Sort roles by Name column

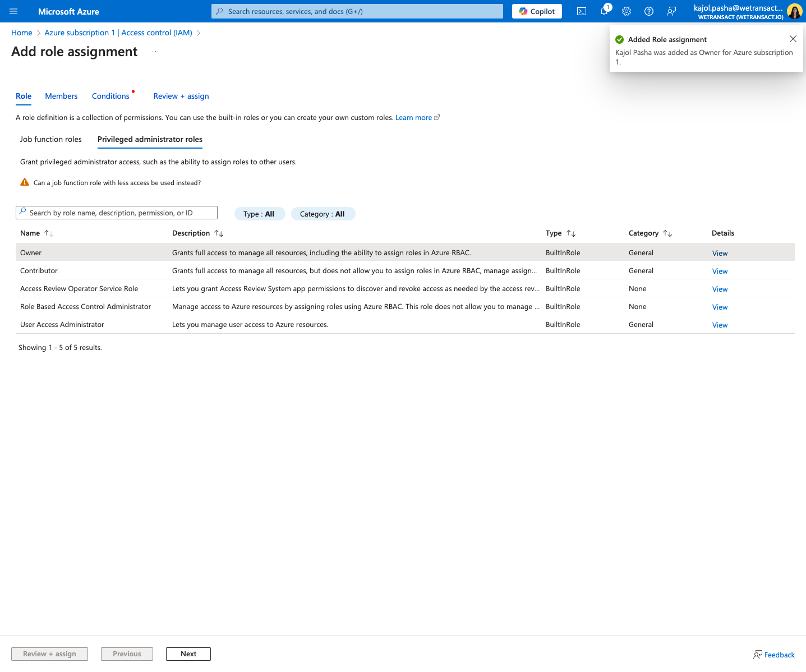(x=48, y=233)
